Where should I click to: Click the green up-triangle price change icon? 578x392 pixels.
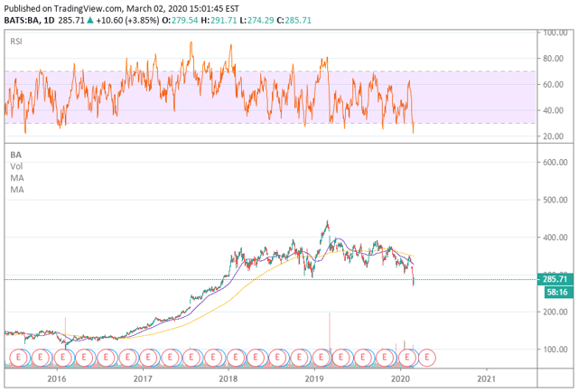coord(90,20)
